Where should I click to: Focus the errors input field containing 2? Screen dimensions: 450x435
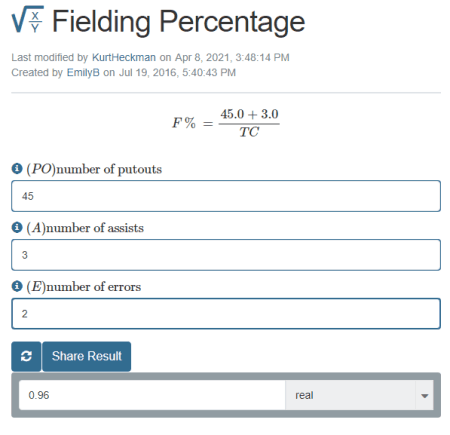tap(226, 314)
